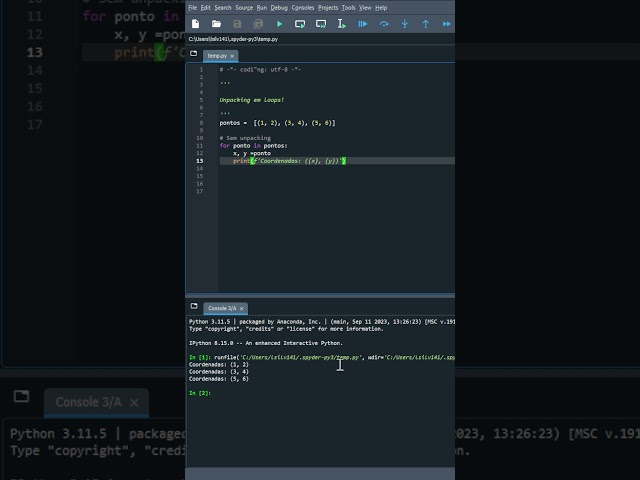Click the debug step into icon
This screenshot has width=640, height=480.
404,24
